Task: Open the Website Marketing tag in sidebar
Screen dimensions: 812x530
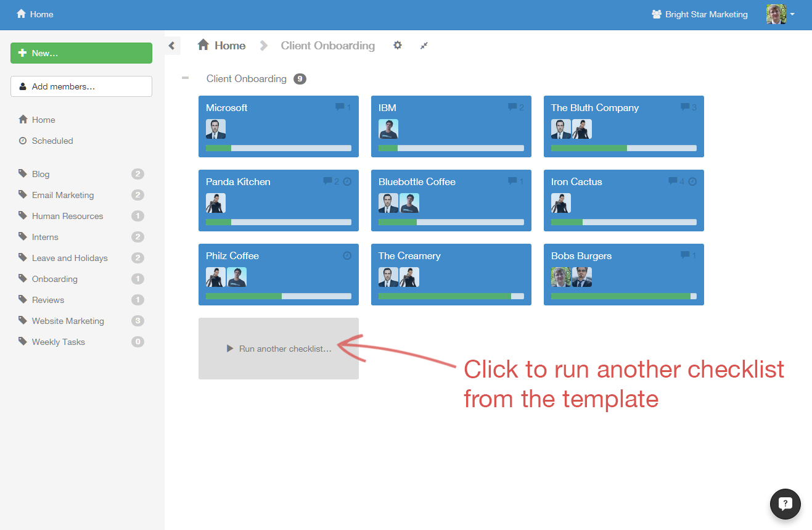Action: click(x=68, y=321)
